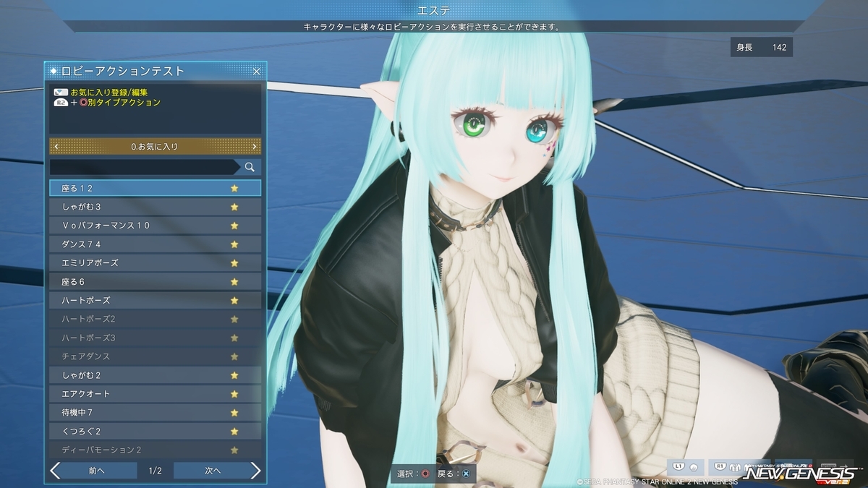Select the greyed ハートポーズ2 entry
Viewport: 868px width, 488px height.
pos(155,319)
